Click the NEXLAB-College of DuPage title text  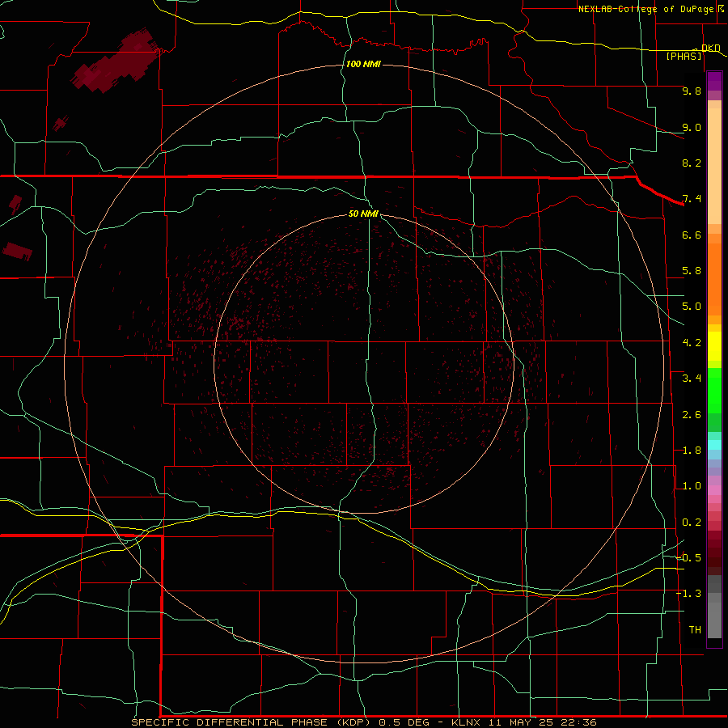tap(649, 9)
